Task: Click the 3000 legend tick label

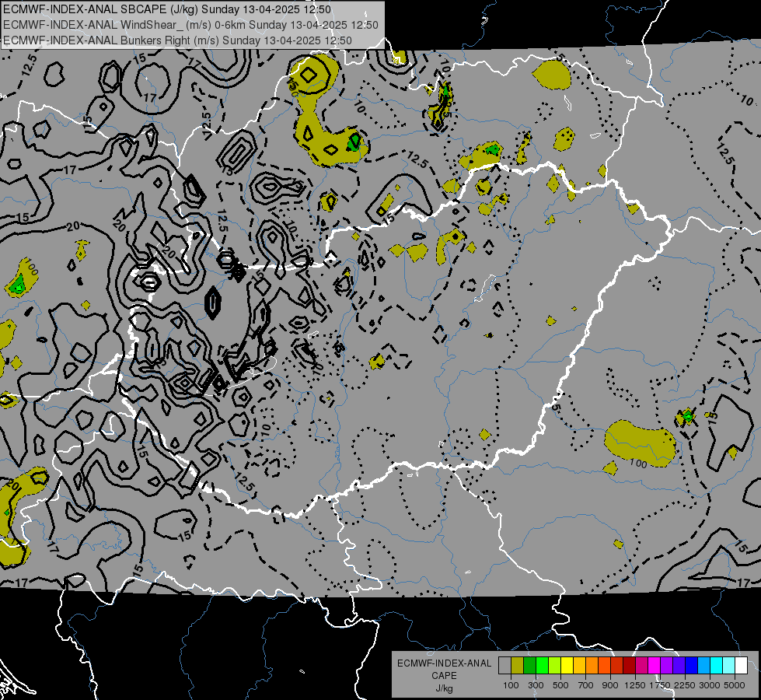Action: pyautogui.click(x=710, y=685)
